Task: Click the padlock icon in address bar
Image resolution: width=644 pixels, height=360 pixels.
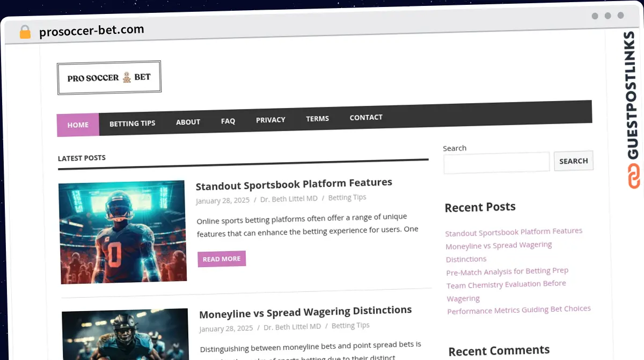Action: [25, 32]
